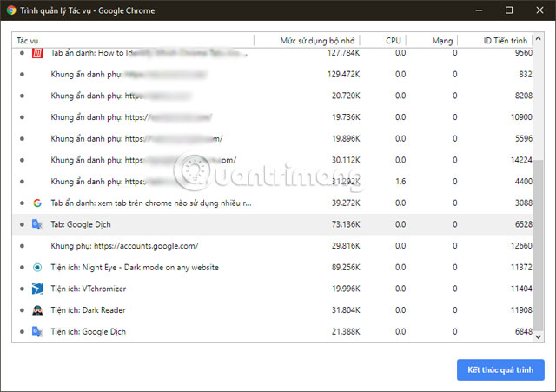The width and height of the screenshot is (556, 392).
Task: Select Tab ẩn danh: How to row text
Action: (149, 53)
